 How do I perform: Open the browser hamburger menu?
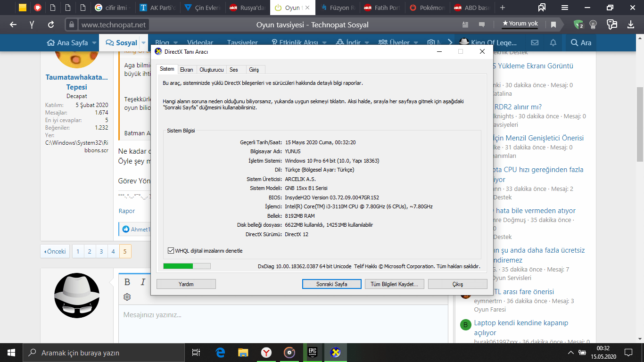[565, 8]
